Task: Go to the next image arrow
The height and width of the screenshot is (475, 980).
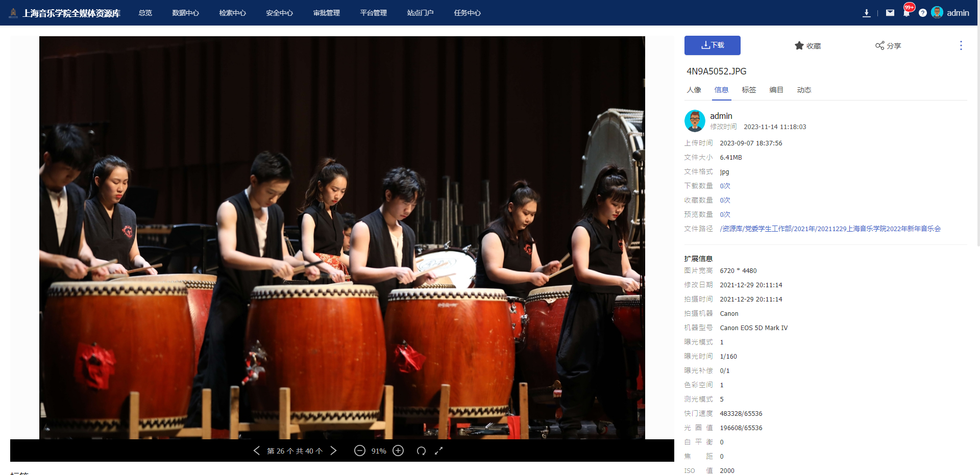Action: tap(333, 451)
